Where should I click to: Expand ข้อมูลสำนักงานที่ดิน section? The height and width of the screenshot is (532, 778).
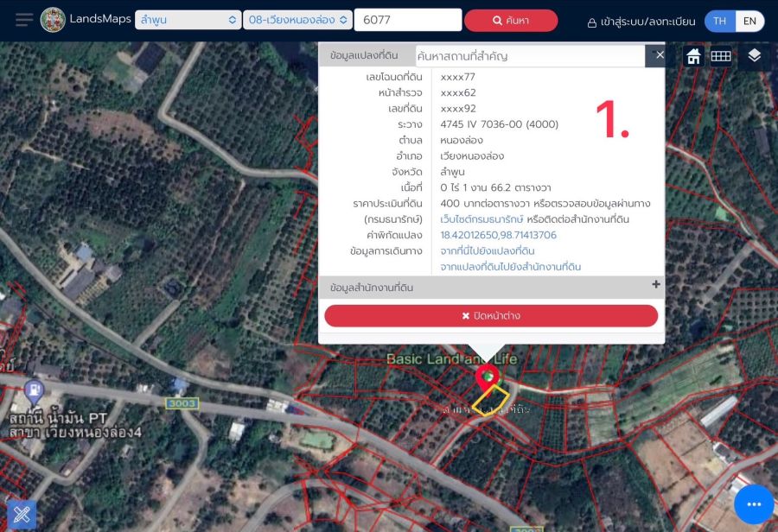(x=656, y=285)
